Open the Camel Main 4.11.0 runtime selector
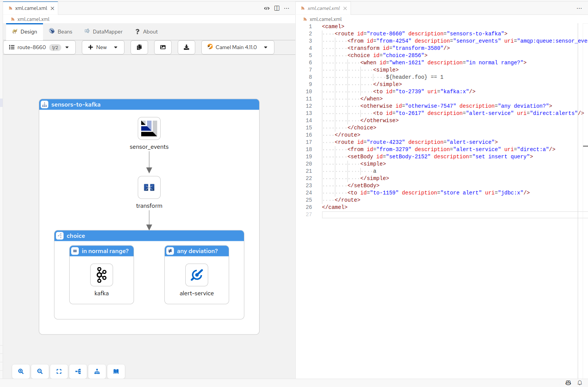 click(237, 47)
